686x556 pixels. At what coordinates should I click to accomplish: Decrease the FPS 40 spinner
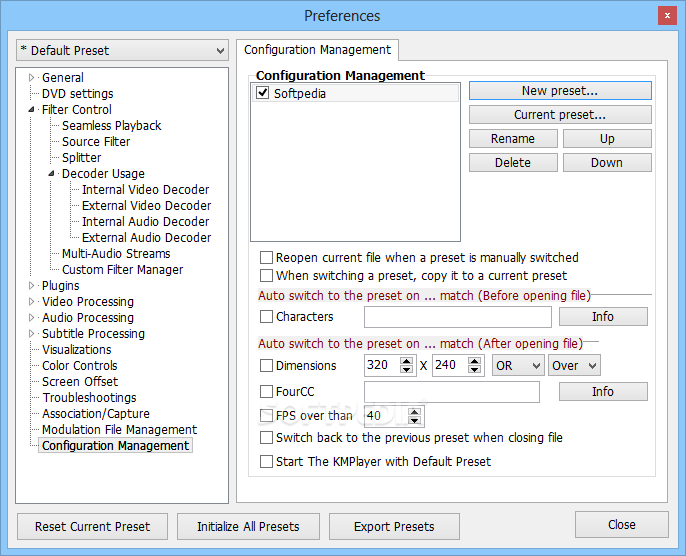coord(415,420)
